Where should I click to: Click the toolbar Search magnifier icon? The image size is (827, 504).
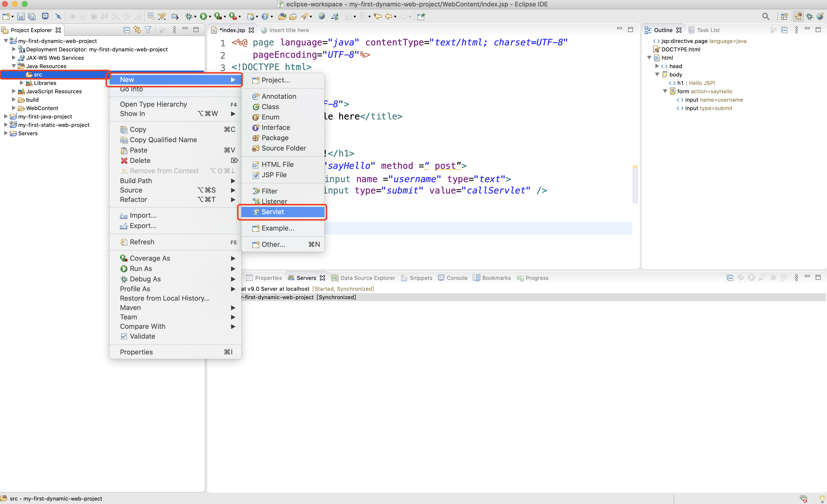point(766,16)
